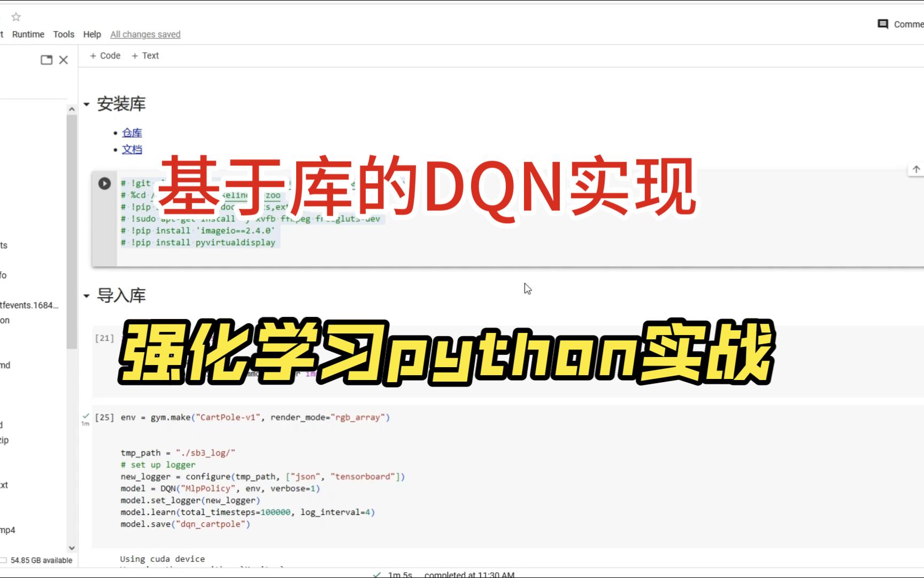Open the Help menu

click(92, 34)
